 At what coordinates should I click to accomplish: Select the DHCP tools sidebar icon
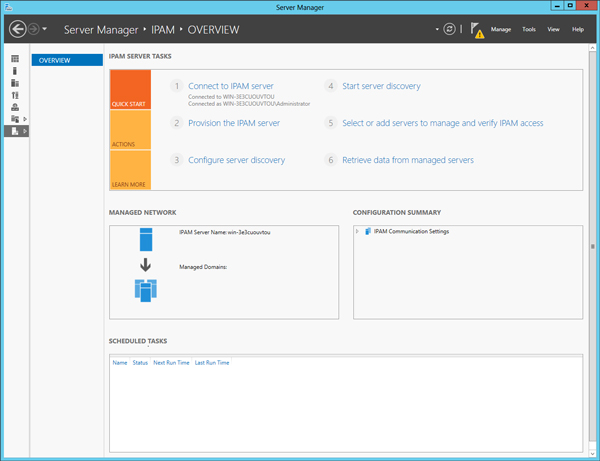click(15, 95)
